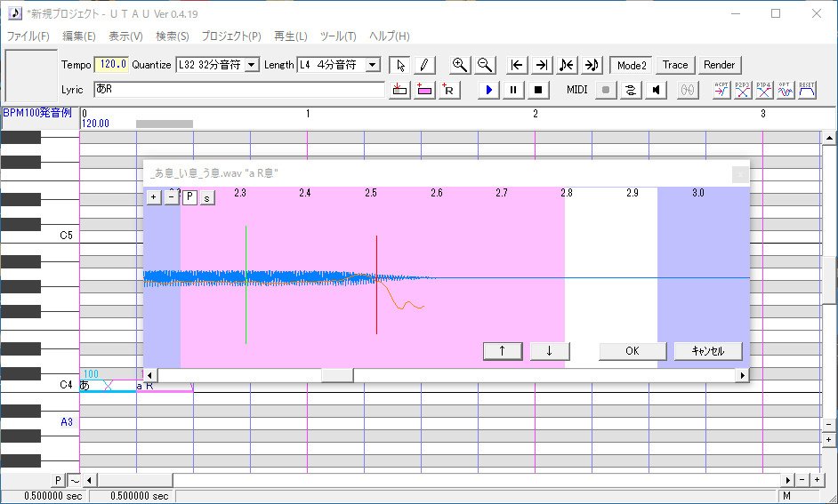Click the waveform dialog scrollbar thumb
This screenshot has width=838, height=504.
[x=336, y=375]
